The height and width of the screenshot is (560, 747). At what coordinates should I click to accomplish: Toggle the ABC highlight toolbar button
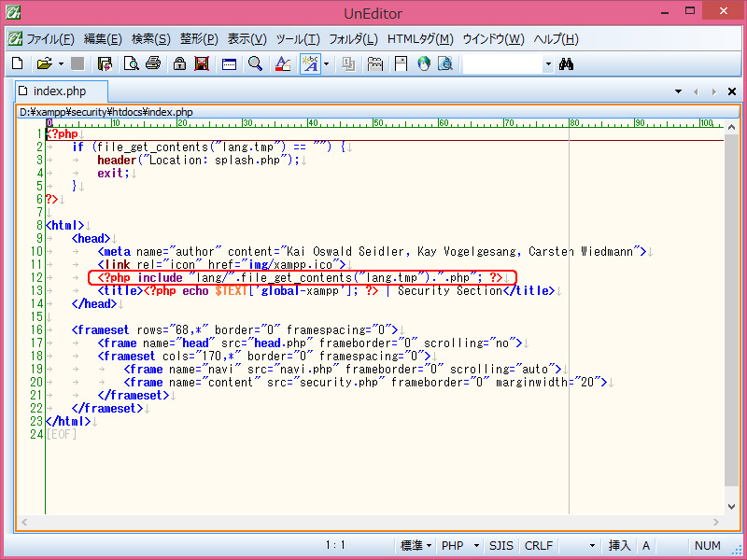[x=309, y=63]
